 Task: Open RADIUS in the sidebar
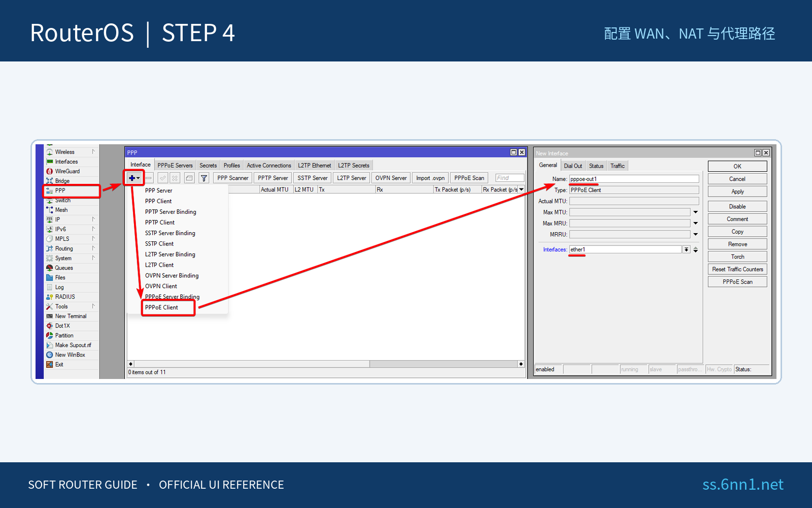[71, 297]
